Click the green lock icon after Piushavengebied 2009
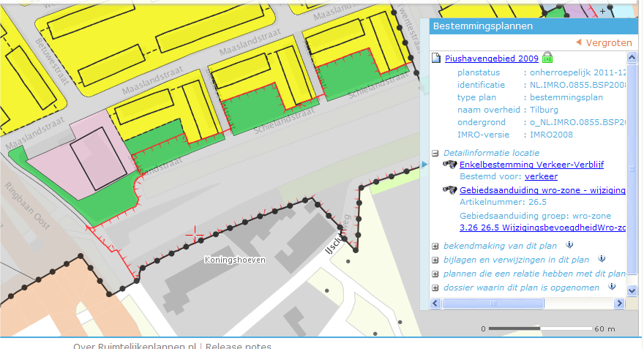This screenshot has height=349, width=644. click(547, 58)
